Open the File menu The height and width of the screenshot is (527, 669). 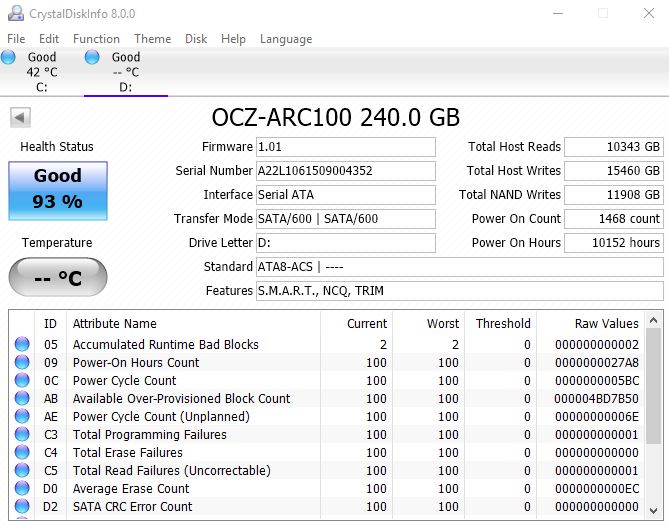click(16, 39)
